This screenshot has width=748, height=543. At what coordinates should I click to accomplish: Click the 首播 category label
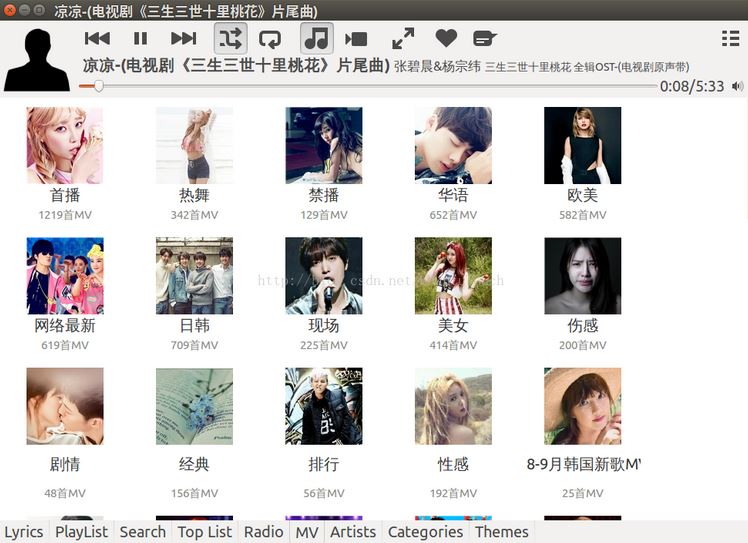point(65,195)
